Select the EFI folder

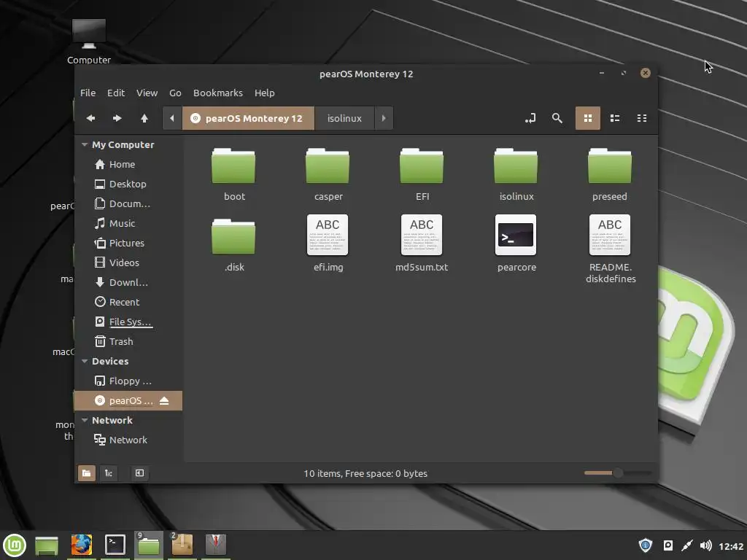(422, 174)
